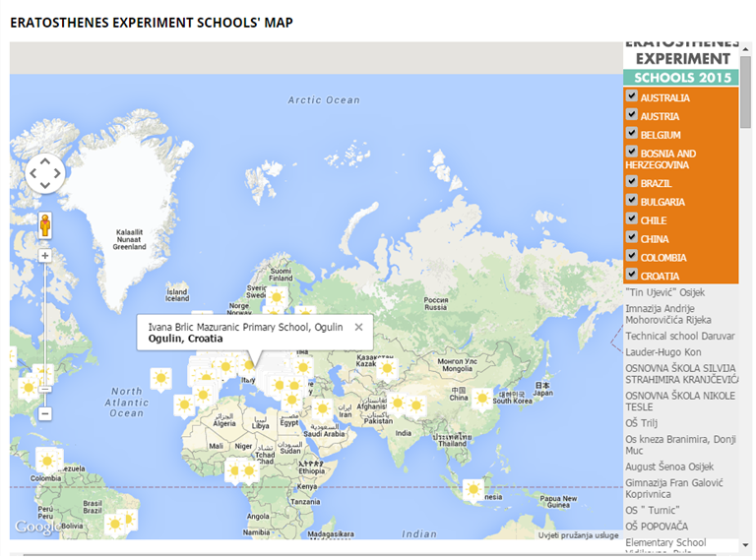Uncheck the BELGIUM checkbox
This screenshot has height=560, width=756.
click(x=632, y=133)
